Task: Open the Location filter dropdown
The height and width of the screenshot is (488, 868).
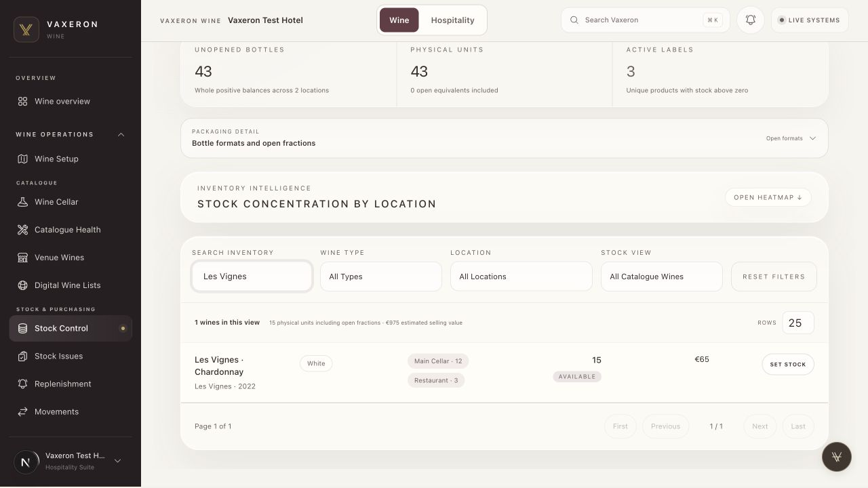Action: 521,277
